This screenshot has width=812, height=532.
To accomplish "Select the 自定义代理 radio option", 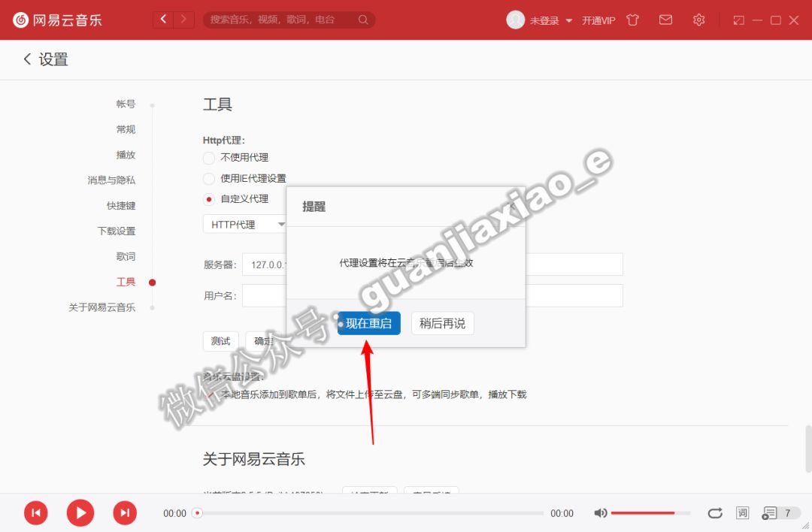I will click(x=208, y=199).
